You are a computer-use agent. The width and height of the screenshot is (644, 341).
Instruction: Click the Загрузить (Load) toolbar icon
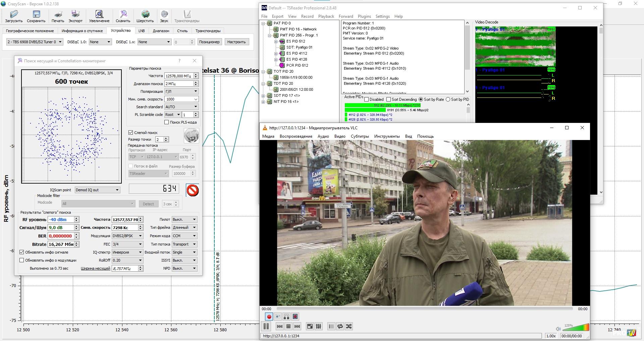(x=14, y=16)
